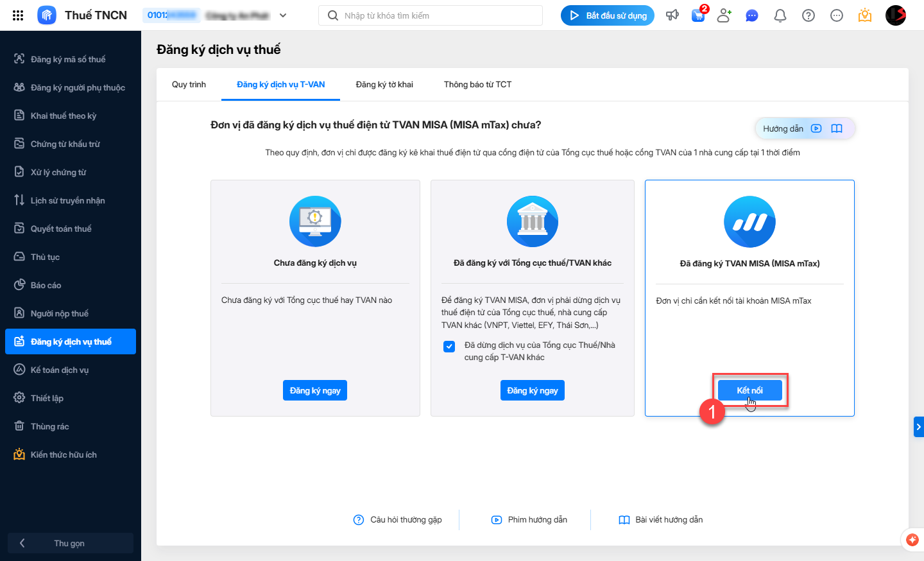
Task: Switch to the Quy trình tab
Action: tap(189, 85)
